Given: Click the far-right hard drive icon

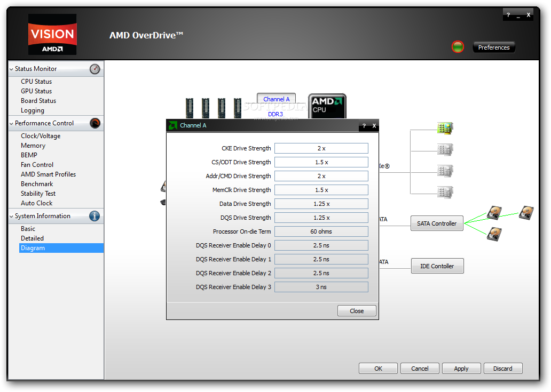Looking at the screenshot, I should (x=526, y=213).
